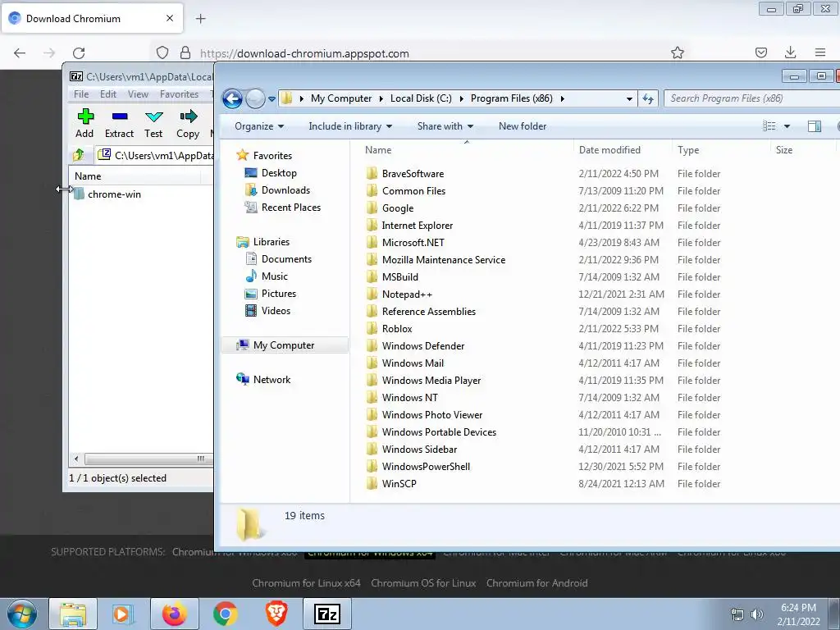Screen dimensions: 840x630
Task: Open the Share with dropdown
Action: 445,126
